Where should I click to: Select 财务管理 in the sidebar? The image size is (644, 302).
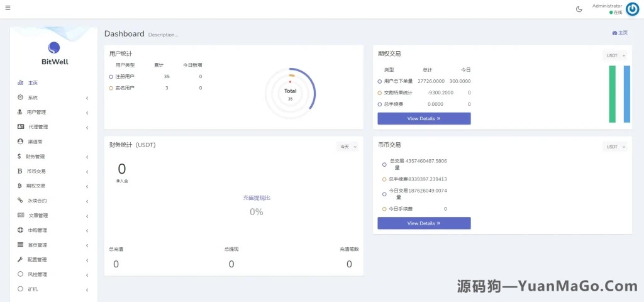(53, 156)
